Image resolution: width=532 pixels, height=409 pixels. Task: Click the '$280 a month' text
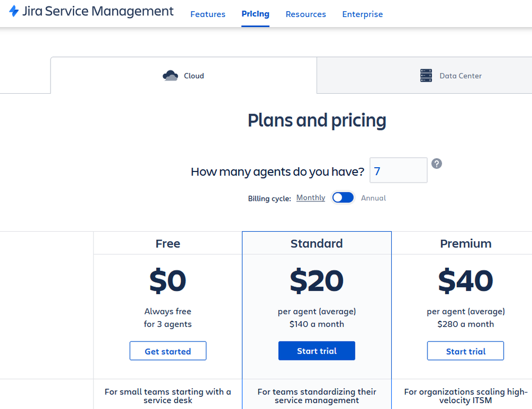(465, 324)
